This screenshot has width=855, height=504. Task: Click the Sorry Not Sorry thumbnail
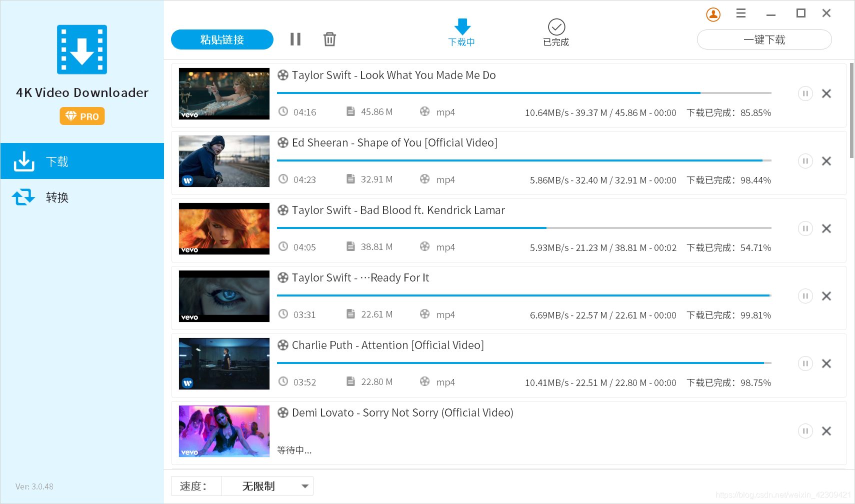tap(224, 431)
